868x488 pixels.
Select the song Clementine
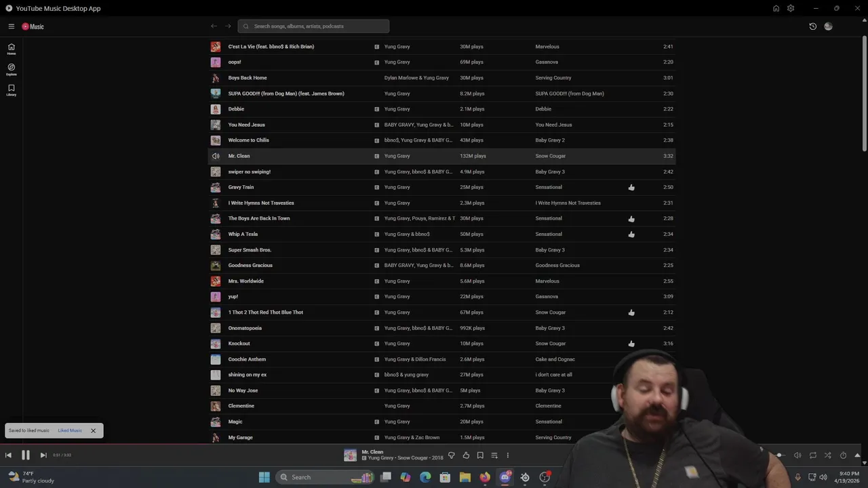coord(241,406)
